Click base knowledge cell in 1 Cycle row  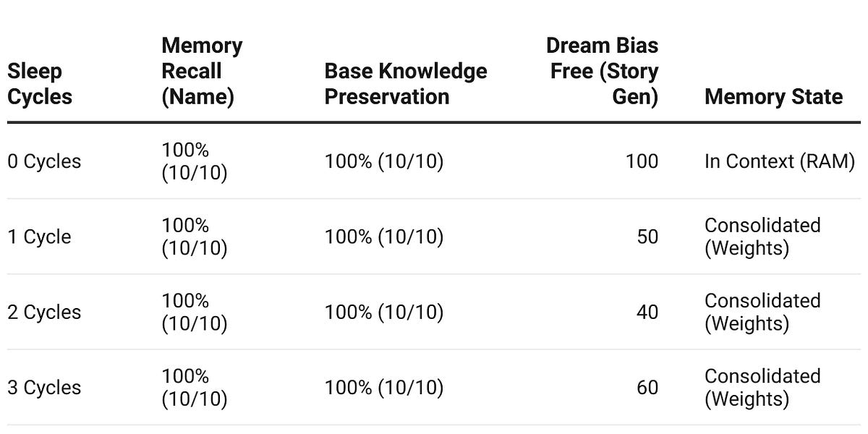tap(383, 237)
